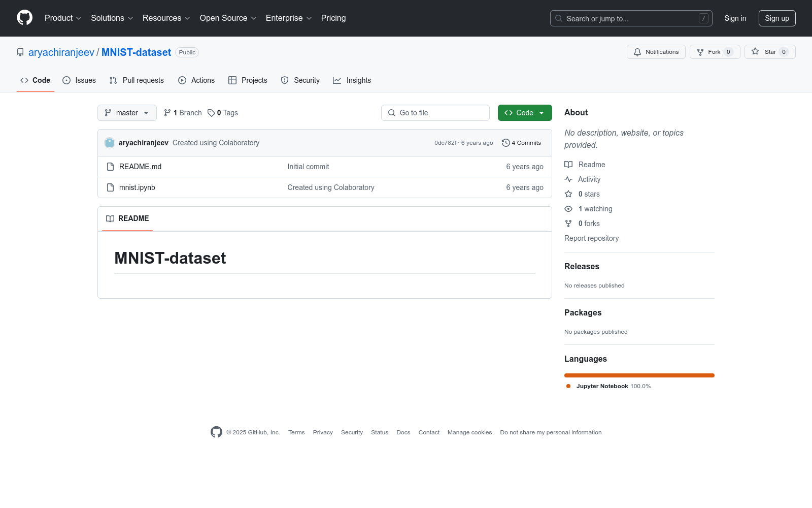Expand the Solutions menu
Screen dimensions: 812x508
(112, 18)
